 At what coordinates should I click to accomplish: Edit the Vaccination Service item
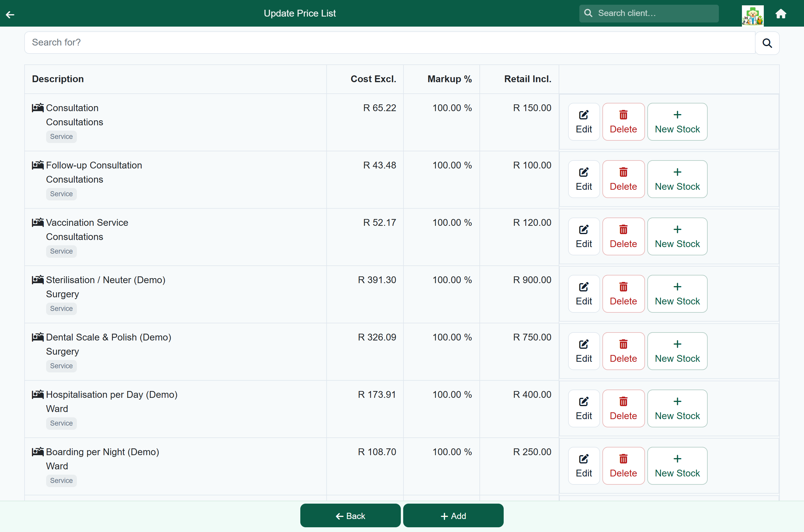coord(584,236)
